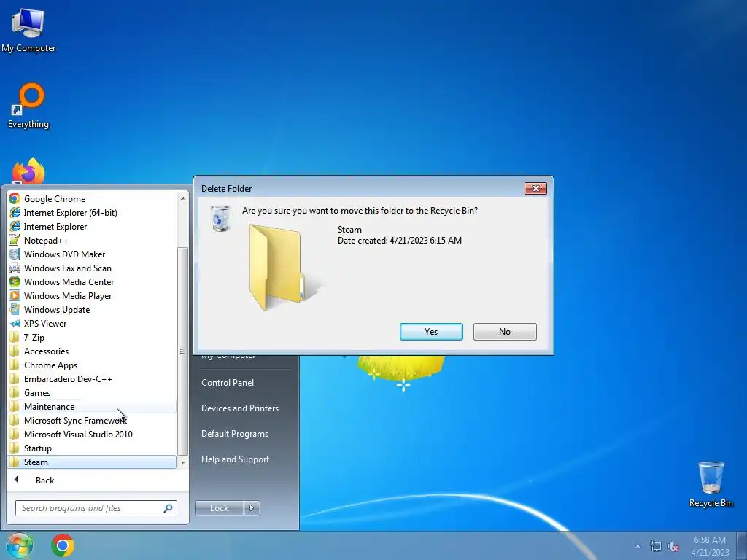Open Help and Support

[x=235, y=459]
